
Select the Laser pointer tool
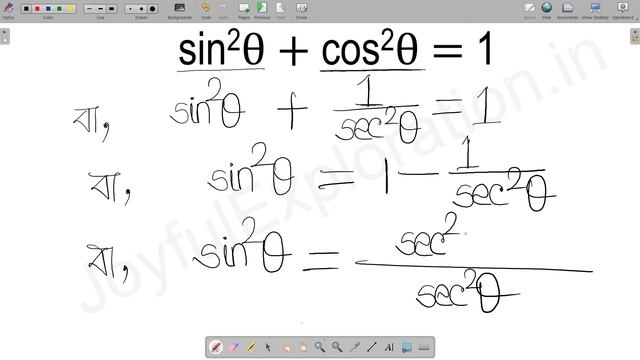(x=354, y=347)
